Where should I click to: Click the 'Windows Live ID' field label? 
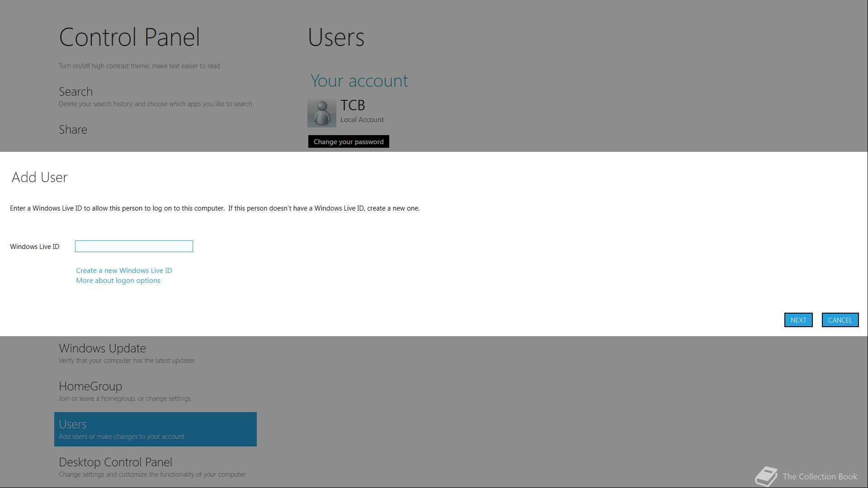34,247
